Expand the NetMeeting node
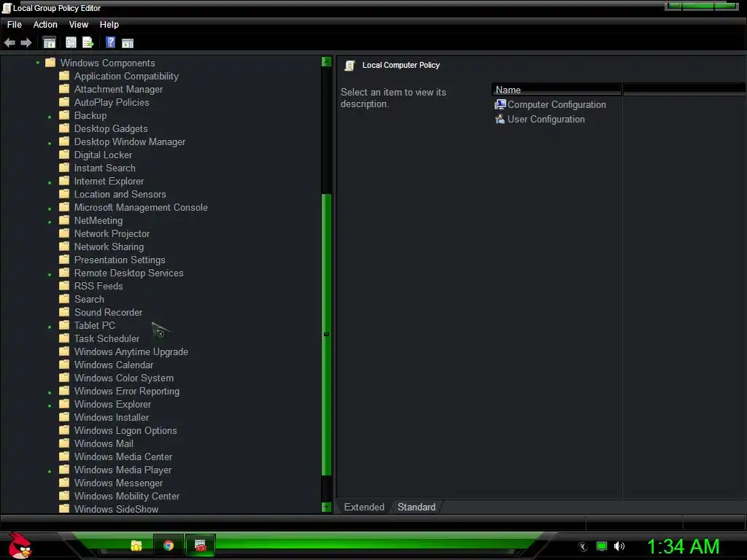The height and width of the screenshot is (560, 747). [50, 222]
